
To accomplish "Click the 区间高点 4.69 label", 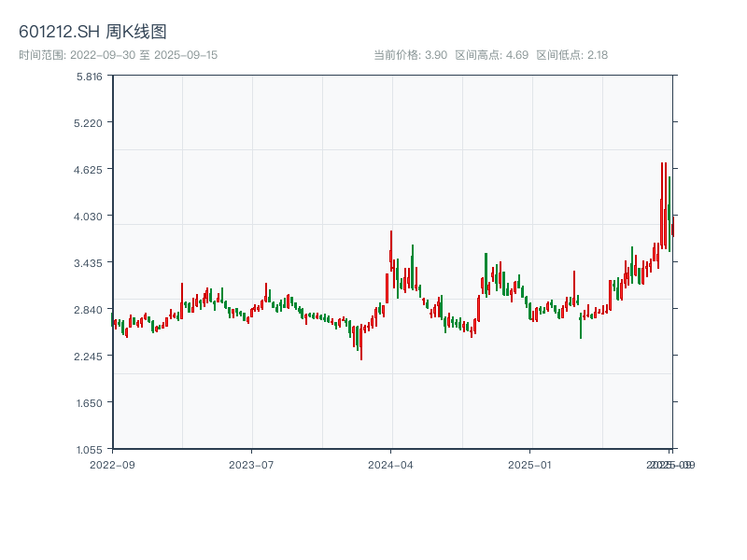I will tap(491, 55).
